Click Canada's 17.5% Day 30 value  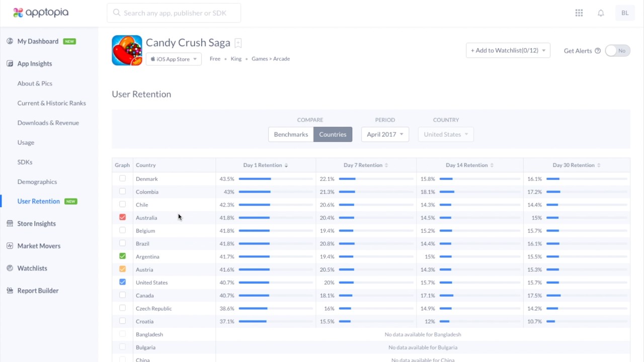(x=534, y=296)
